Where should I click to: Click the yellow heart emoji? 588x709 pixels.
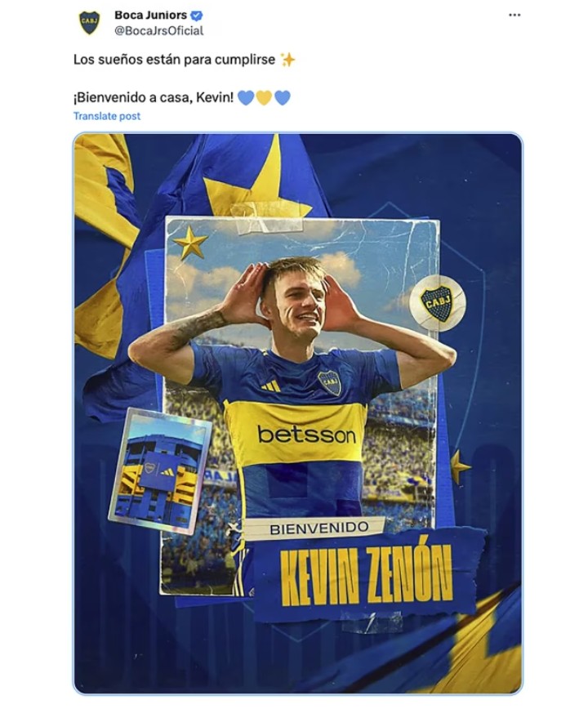coord(264,98)
